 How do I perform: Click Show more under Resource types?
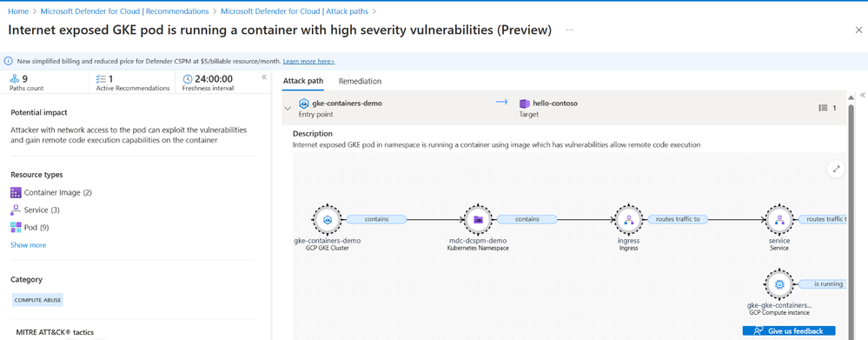[28, 244]
